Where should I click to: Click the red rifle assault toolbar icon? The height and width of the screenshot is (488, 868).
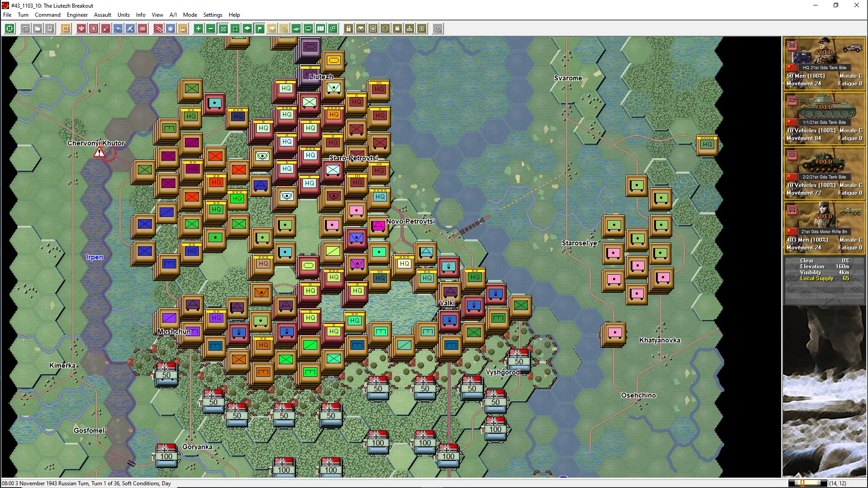(158, 29)
